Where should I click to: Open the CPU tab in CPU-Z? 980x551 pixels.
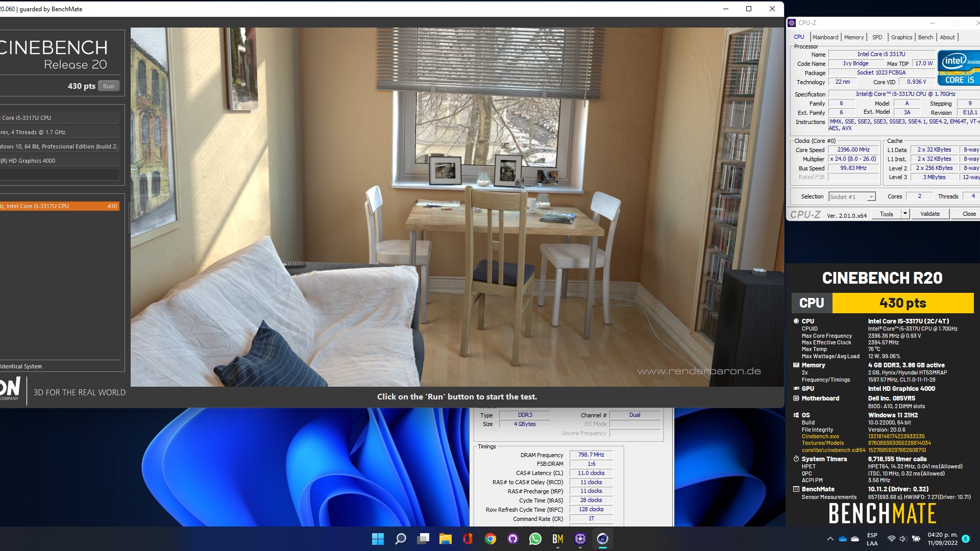pyautogui.click(x=799, y=37)
